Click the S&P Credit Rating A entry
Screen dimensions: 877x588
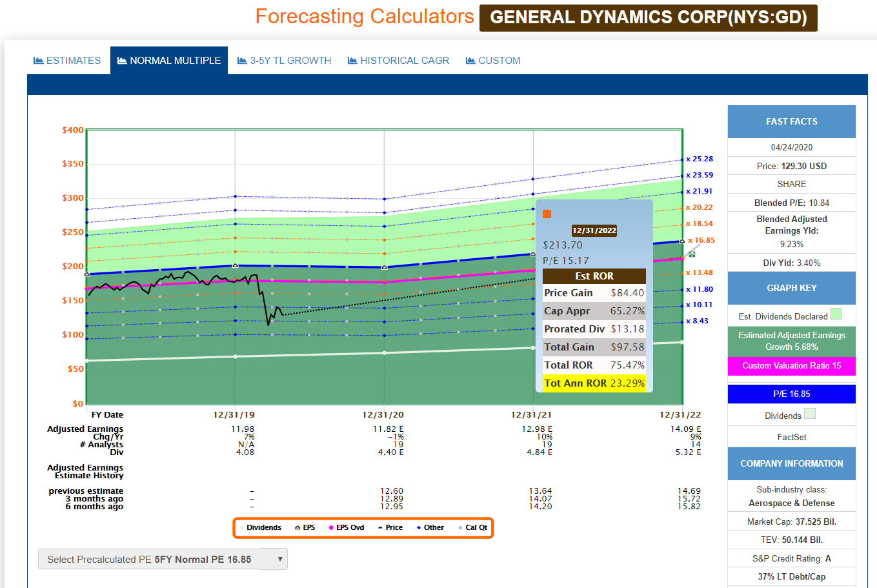pyautogui.click(x=792, y=558)
